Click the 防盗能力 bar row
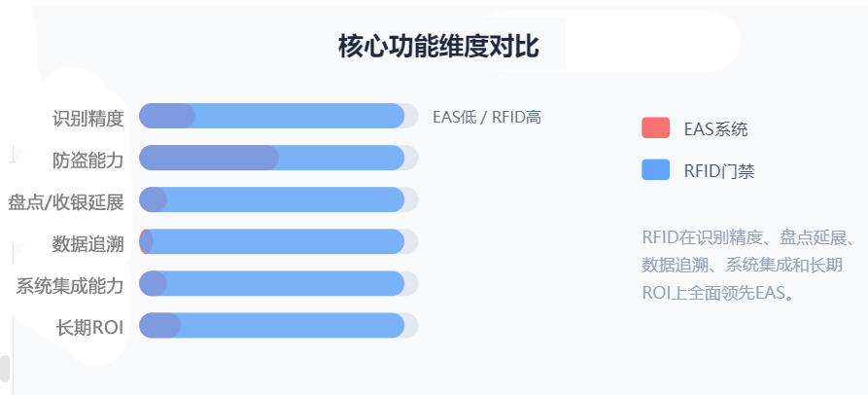The image size is (868, 395). [x=278, y=158]
